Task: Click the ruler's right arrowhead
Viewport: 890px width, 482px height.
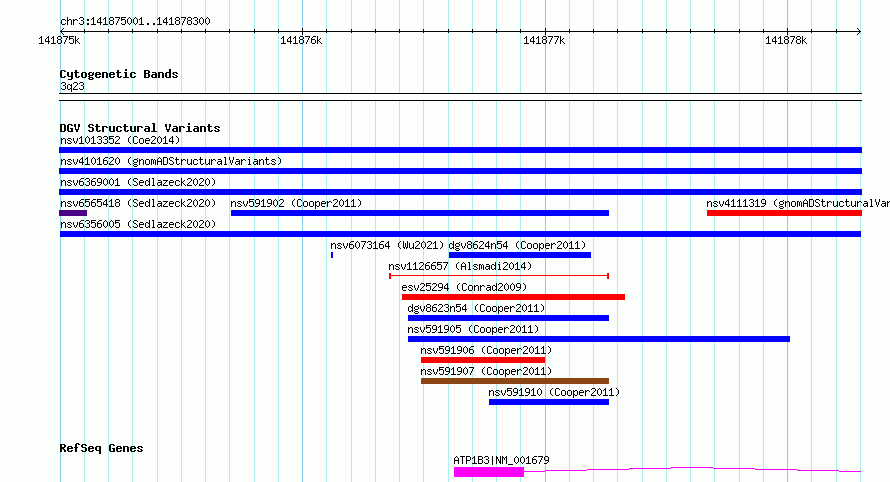Action: coord(859,31)
